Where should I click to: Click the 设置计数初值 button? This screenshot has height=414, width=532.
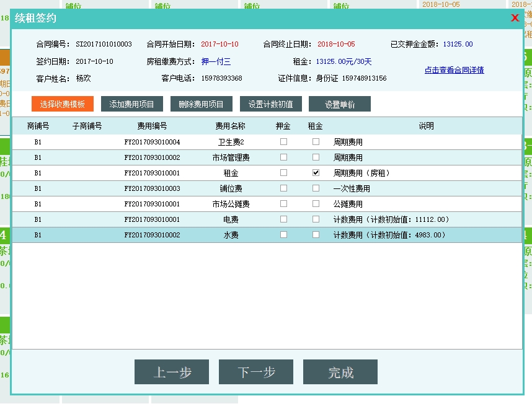[x=271, y=104]
